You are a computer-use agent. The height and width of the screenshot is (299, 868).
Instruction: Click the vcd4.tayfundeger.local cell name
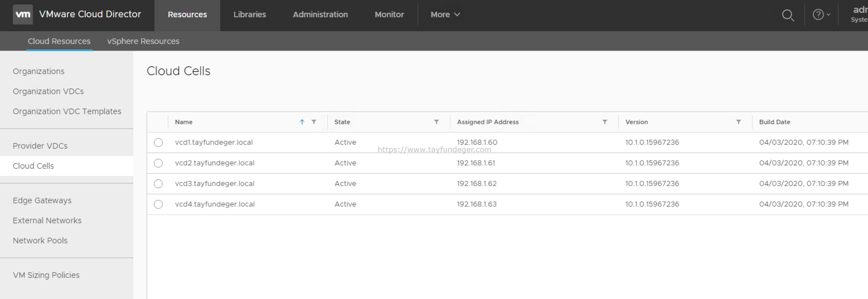point(215,204)
